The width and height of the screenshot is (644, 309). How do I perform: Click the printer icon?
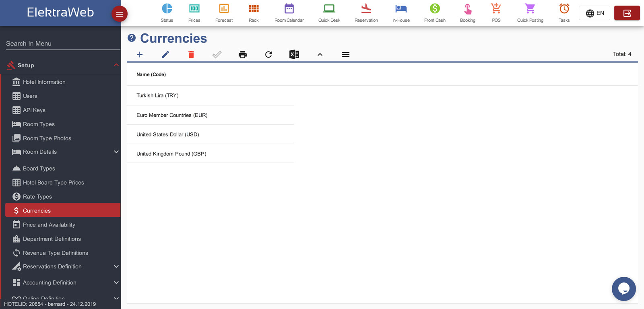[243, 54]
